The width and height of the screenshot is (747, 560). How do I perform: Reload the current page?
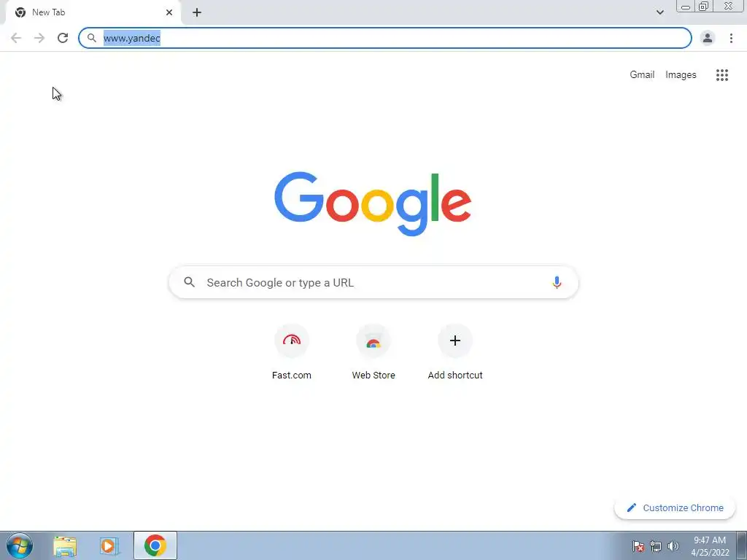pyautogui.click(x=63, y=38)
